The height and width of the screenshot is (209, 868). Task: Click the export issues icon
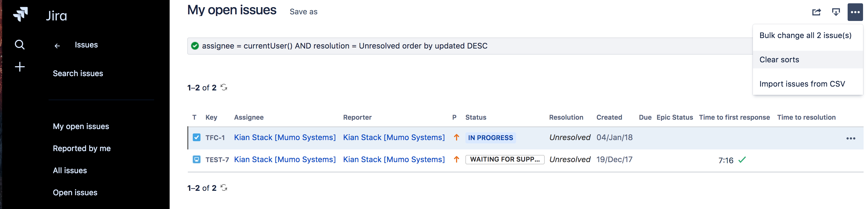click(836, 12)
